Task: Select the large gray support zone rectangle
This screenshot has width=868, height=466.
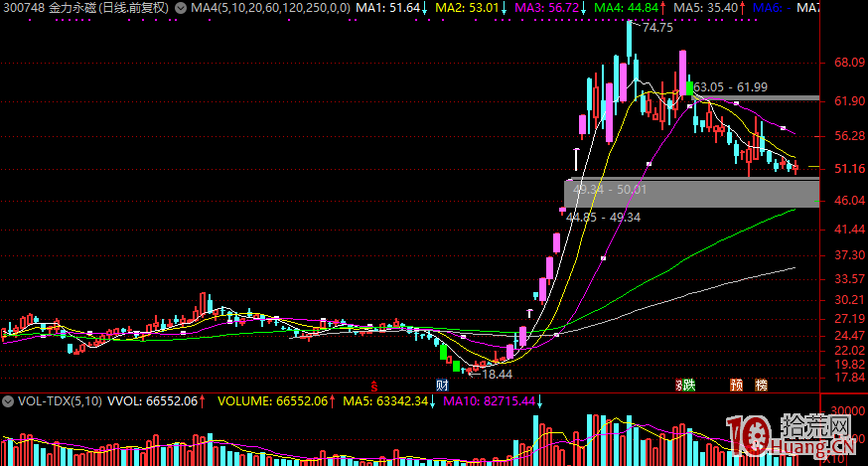Action: tap(691, 193)
